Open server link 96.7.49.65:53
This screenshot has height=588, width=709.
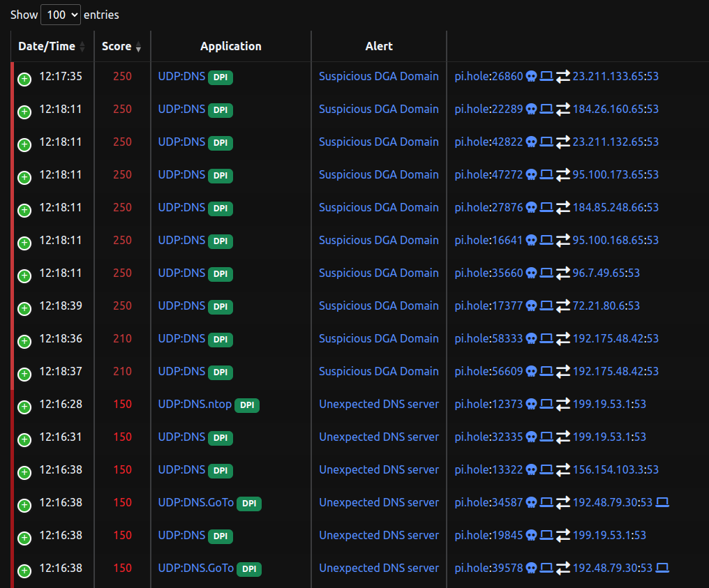pyautogui.click(x=606, y=273)
